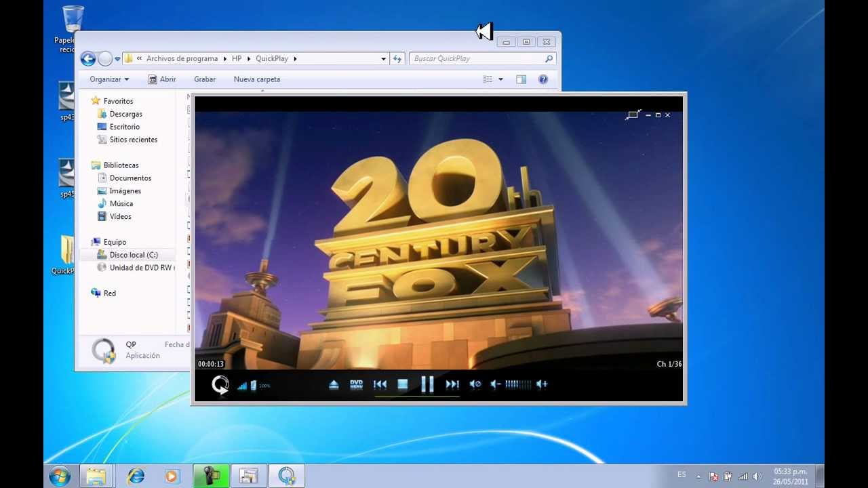Click the system volume tray icon
Image resolution: width=868 pixels, height=488 pixels.
pyautogui.click(x=757, y=476)
